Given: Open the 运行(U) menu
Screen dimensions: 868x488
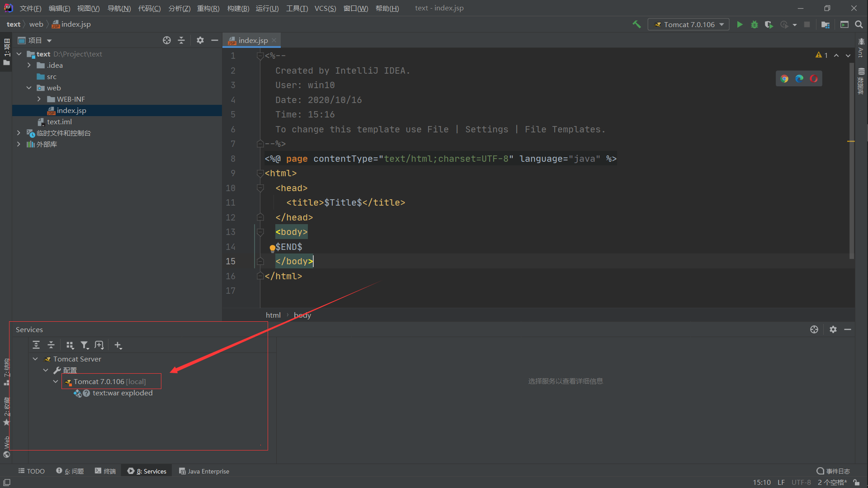Looking at the screenshot, I should (x=267, y=8).
